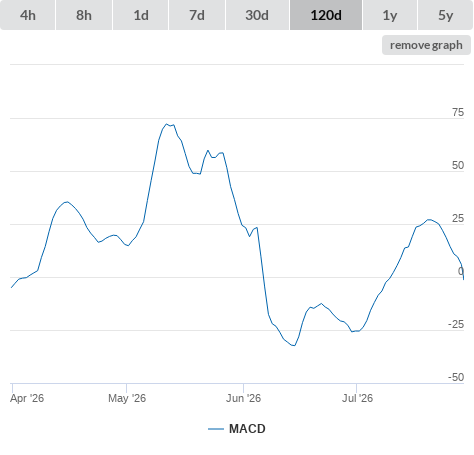The height and width of the screenshot is (455, 474).
Task: Click the MACD peak near 75
Action: coord(167,124)
